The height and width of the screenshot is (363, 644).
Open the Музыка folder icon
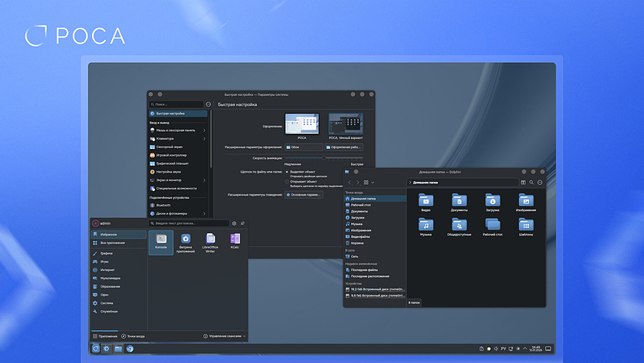(426, 225)
